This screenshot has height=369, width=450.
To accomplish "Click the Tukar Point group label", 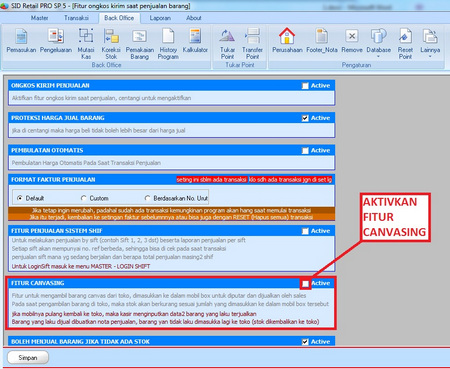I will click(240, 65).
